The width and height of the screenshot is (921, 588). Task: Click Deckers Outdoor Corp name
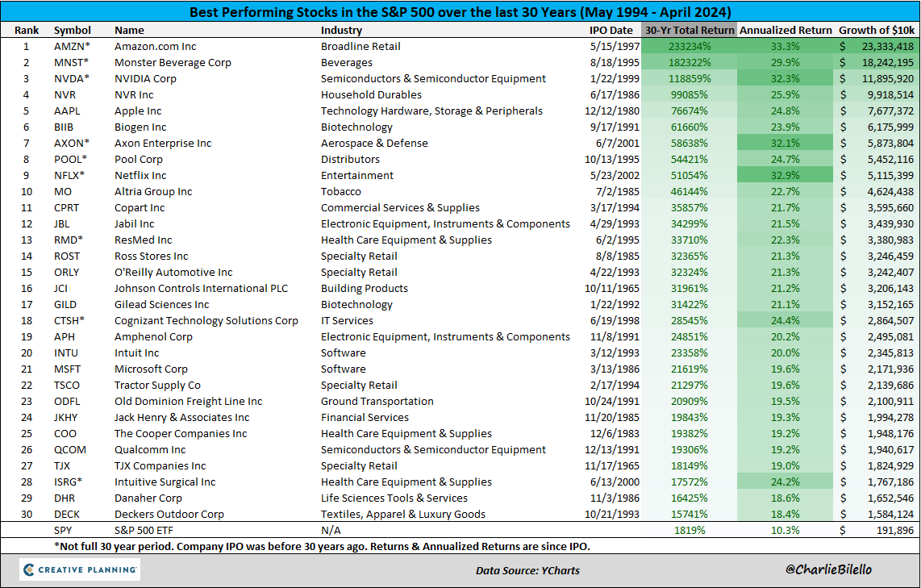pyautogui.click(x=169, y=515)
